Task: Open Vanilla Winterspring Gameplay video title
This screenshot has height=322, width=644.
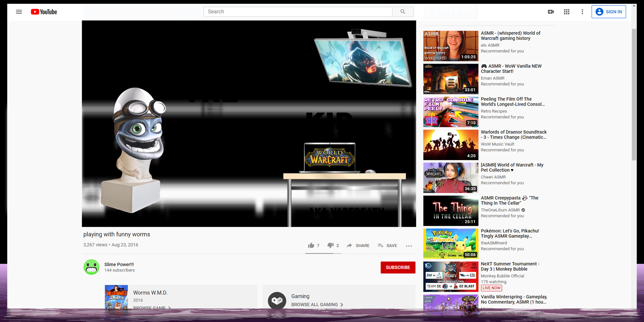Action: point(514,299)
